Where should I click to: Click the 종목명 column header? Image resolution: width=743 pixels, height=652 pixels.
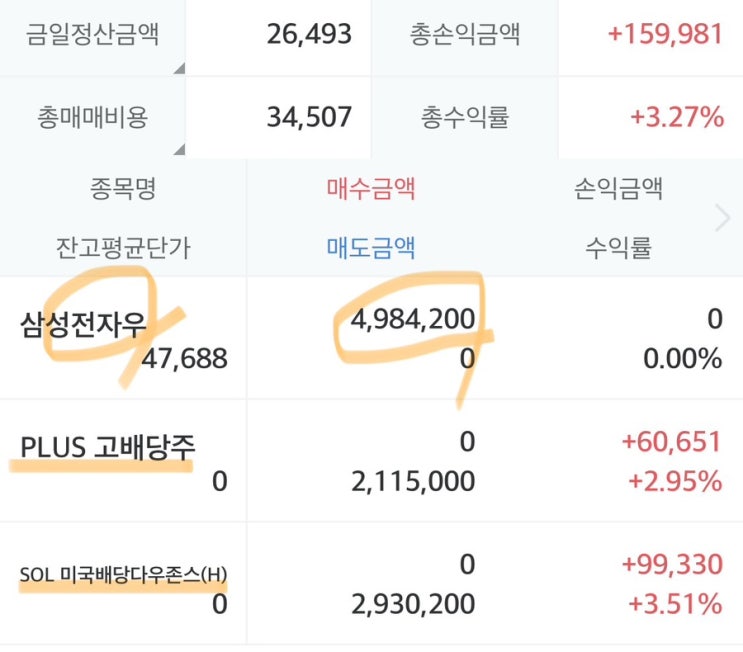pos(123,187)
